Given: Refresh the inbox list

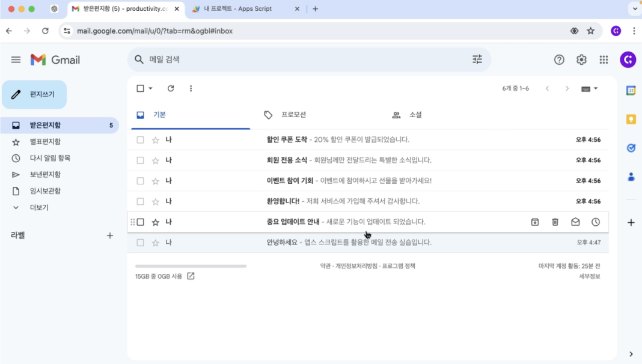Looking at the screenshot, I should pyautogui.click(x=171, y=88).
